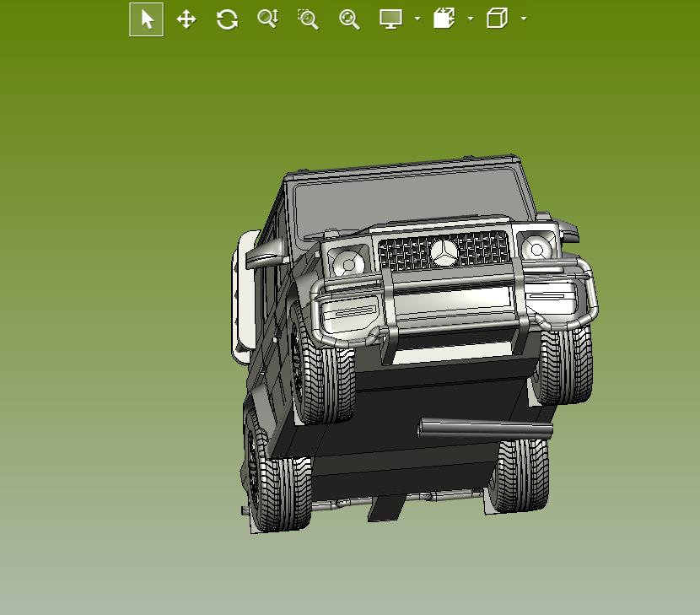Expand section view dropdown arrow

471,19
